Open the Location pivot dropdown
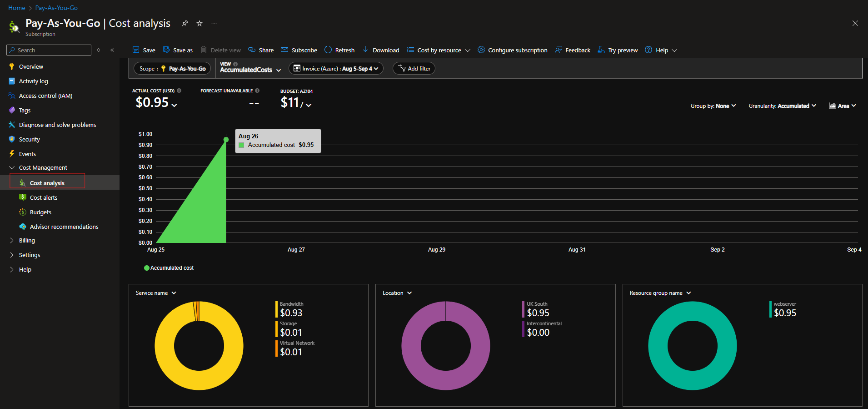 [x=397, y=293]
